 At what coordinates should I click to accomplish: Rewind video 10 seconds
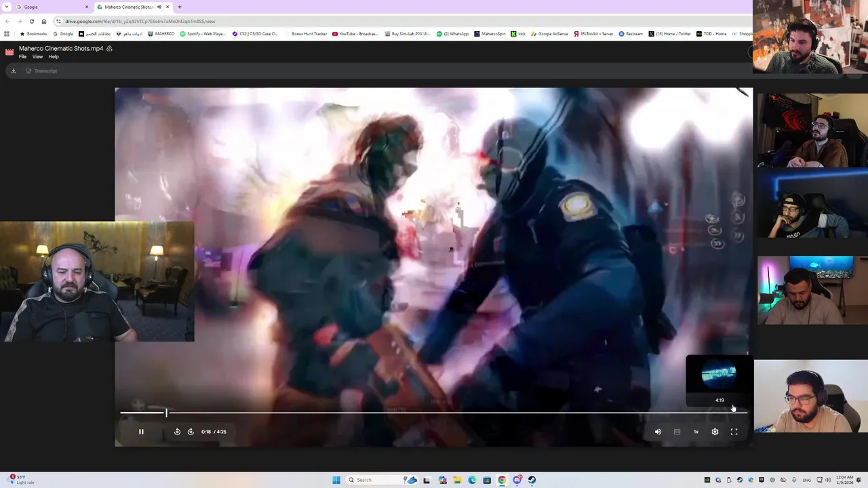177,432
